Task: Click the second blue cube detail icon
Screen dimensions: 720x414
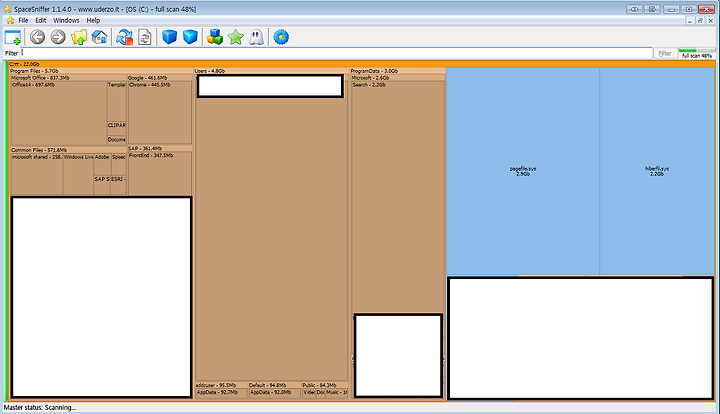Action: click(x=190, y=37)
